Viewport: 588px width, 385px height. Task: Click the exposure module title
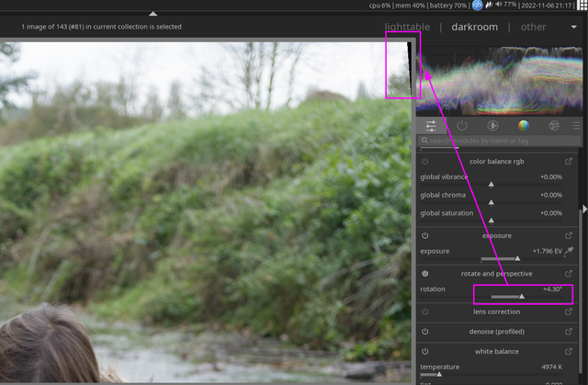(x=496, y=236)
